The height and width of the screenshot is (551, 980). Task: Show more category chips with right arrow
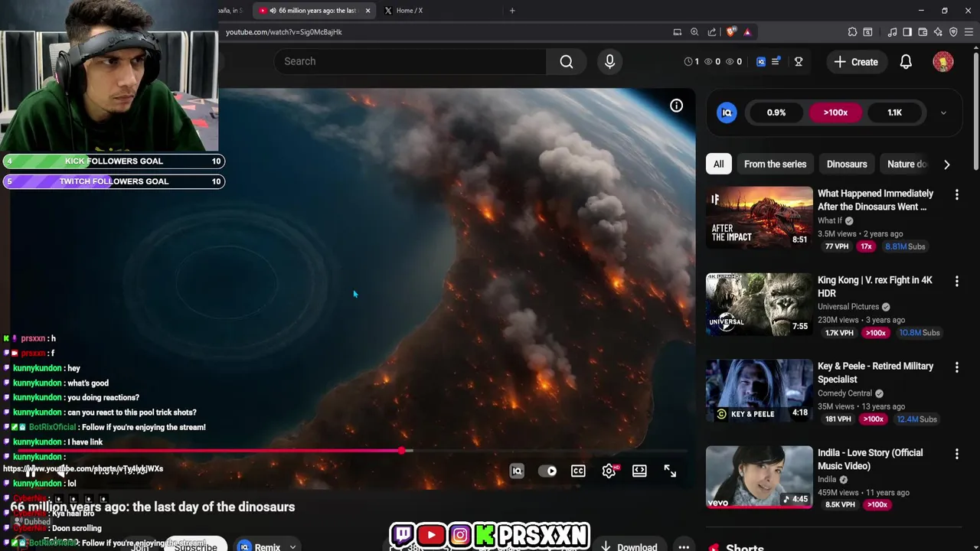(947, 165)
